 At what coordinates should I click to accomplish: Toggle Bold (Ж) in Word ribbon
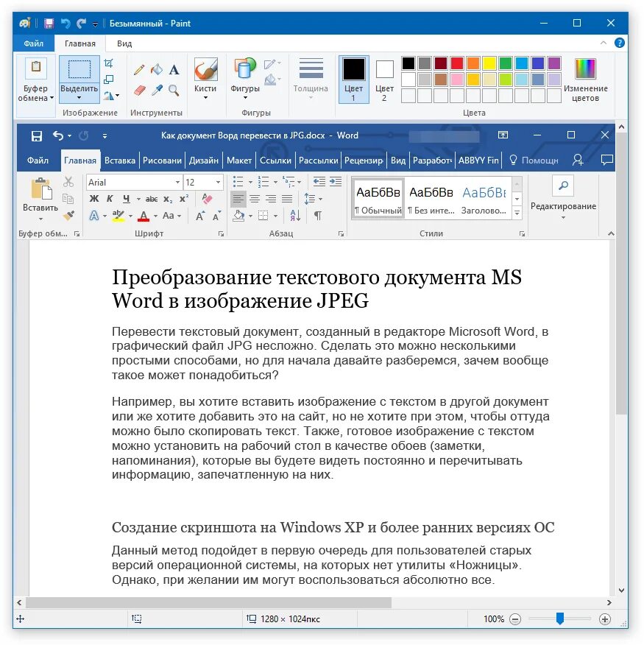pyautogui.click(x=94, y=199)
